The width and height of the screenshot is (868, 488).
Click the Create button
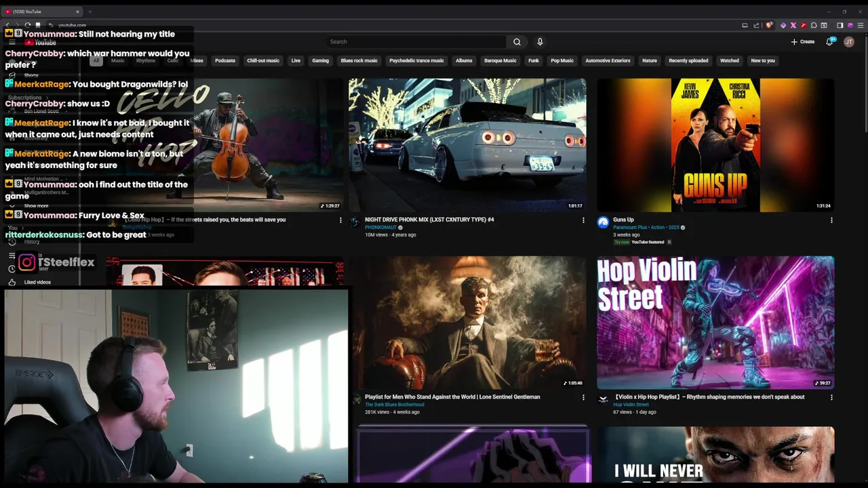point(803,41)
